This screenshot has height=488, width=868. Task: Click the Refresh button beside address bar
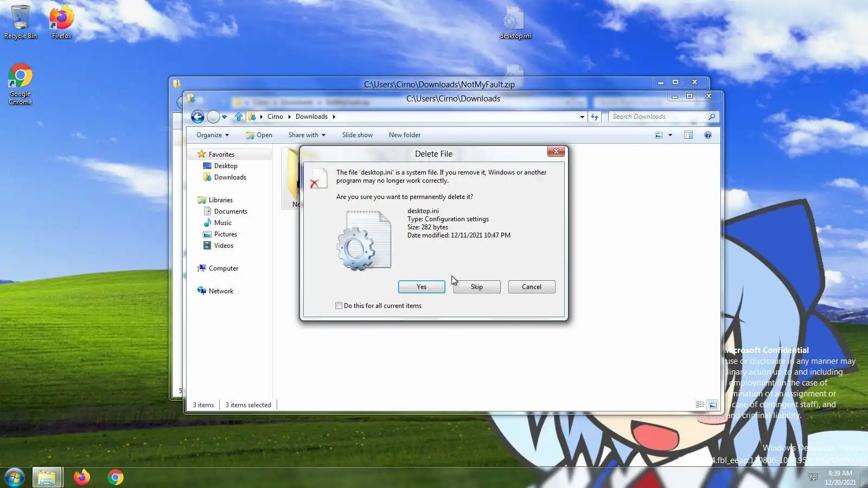[595, 117]
